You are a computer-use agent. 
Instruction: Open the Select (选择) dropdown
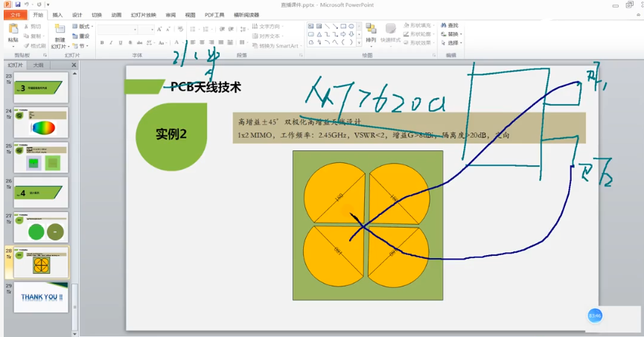(x=452, y=42)
